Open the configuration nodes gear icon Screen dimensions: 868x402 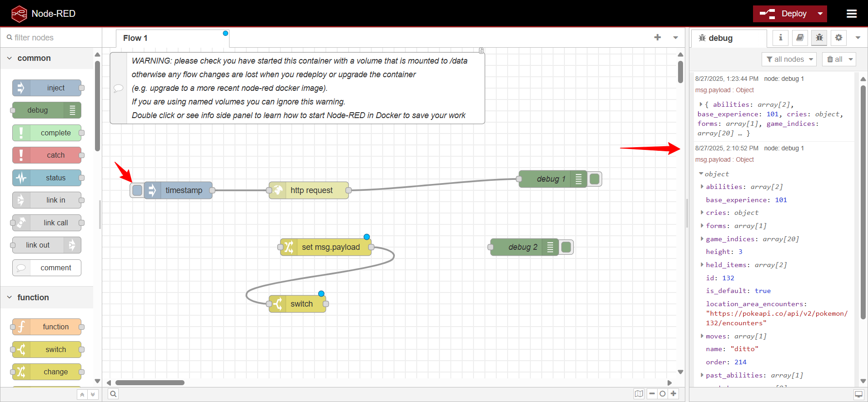[838, 38]
